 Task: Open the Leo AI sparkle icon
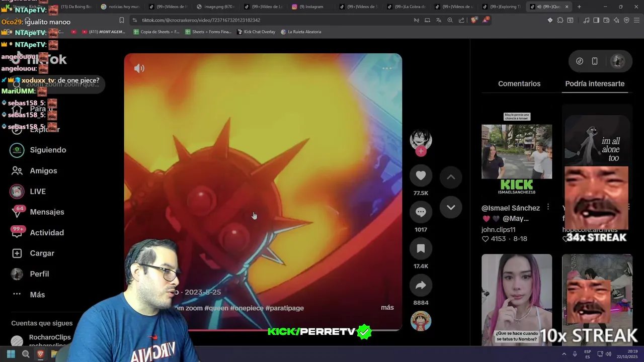[x=616, y=20]
